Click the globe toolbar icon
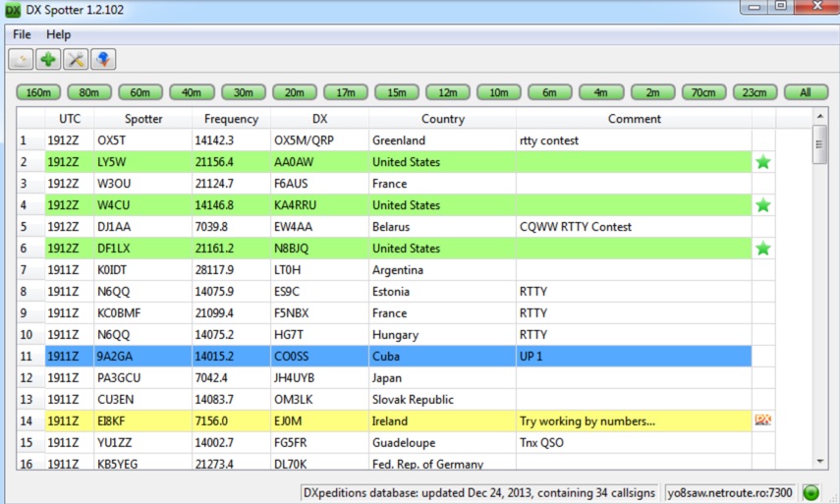This screenshot has width=840, height=504. 103,60
